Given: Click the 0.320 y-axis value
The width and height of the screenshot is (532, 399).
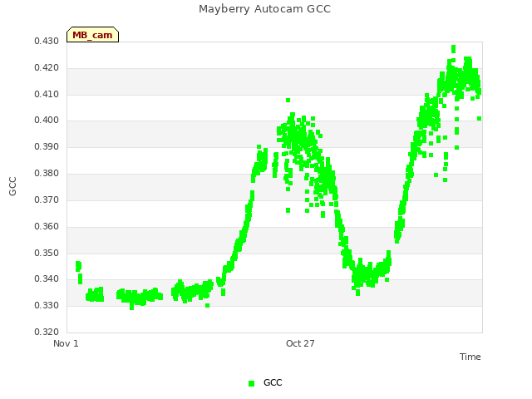Looking at the screenshot, I should [x=47, y=332].
